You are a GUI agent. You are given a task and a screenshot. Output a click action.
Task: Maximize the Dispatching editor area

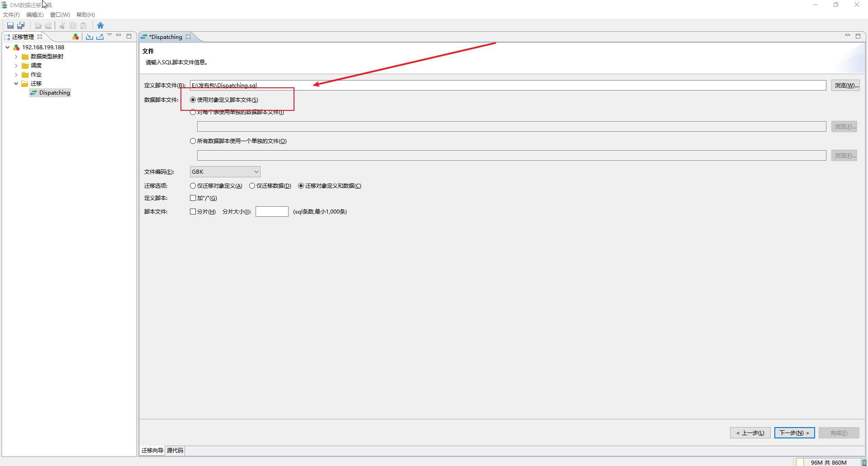pos(858,36)
